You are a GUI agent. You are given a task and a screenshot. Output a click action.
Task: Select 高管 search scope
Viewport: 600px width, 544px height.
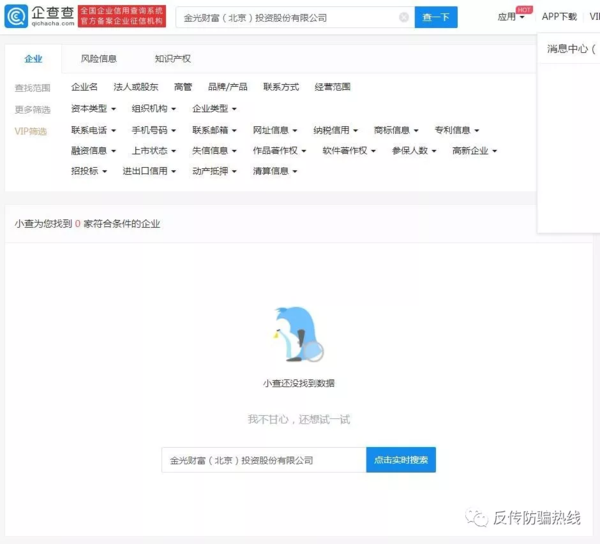183,88
